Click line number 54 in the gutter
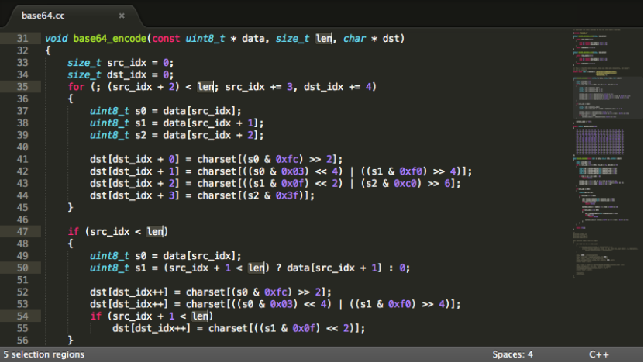Viewport: 644px width, 363px height. point(22,316)
